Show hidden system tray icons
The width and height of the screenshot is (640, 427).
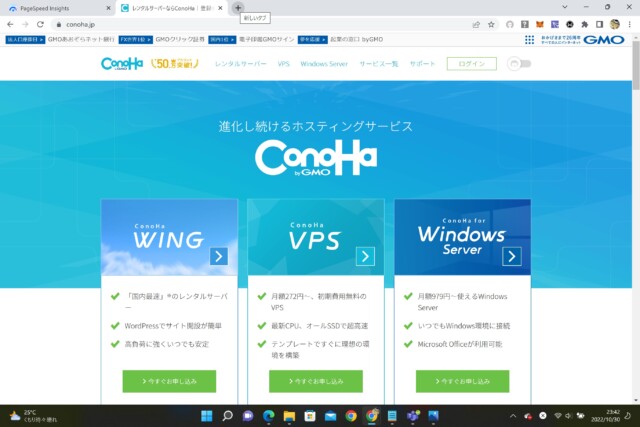click(x=513, y=416)
